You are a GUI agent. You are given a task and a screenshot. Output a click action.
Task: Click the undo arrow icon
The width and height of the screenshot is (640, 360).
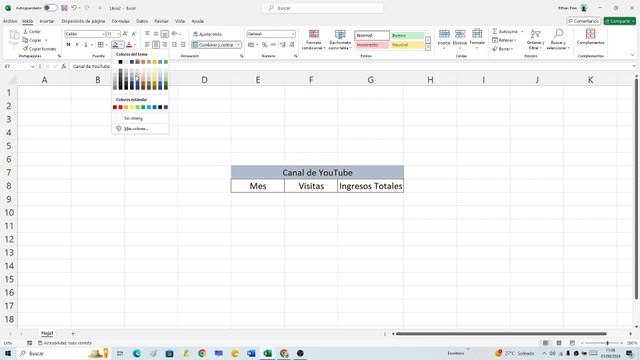74,8
